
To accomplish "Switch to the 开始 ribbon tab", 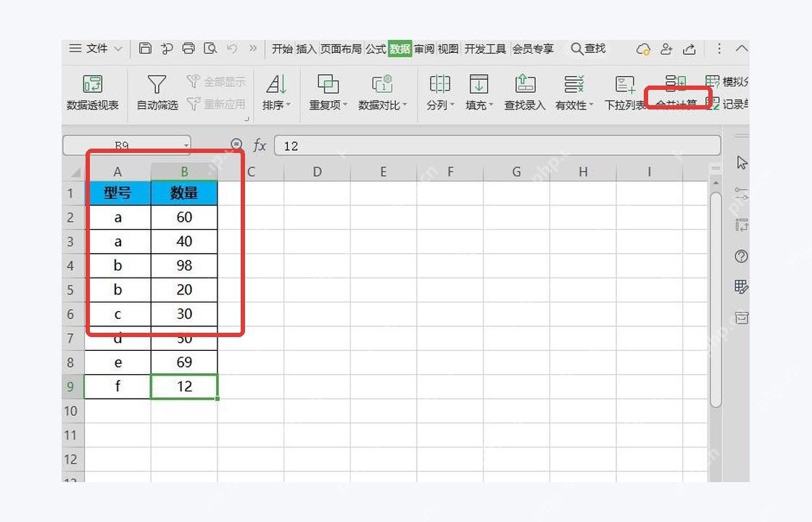I will [x=282, y=49].
